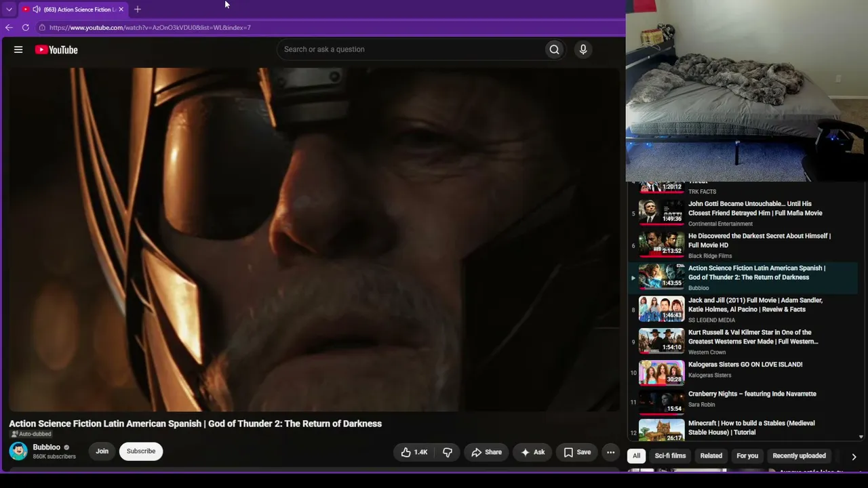Image resolution: width=868 pixels, height=488 pixels.
Task: Open the God of Thunder 2 playlist thumbnail
Action: (661, 277)
